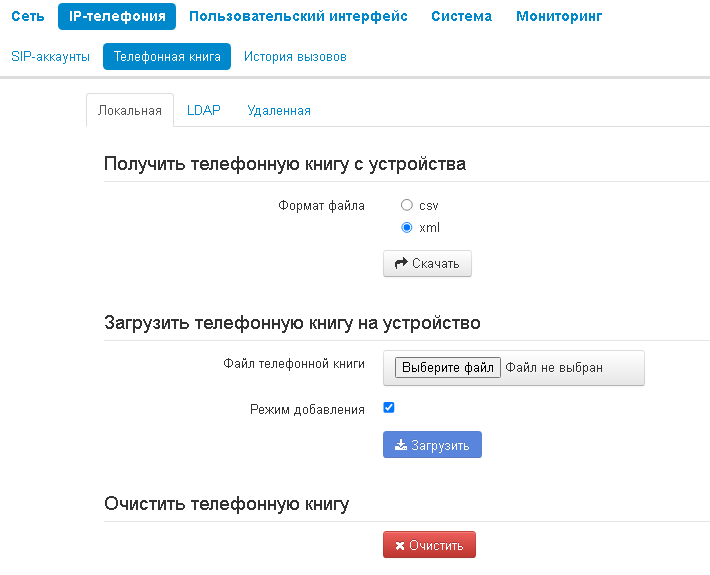The height and width of the screenshot is (575, 710).
Task: Toggle Режим добавления checkbox
Action: click(x=389, y=407)
